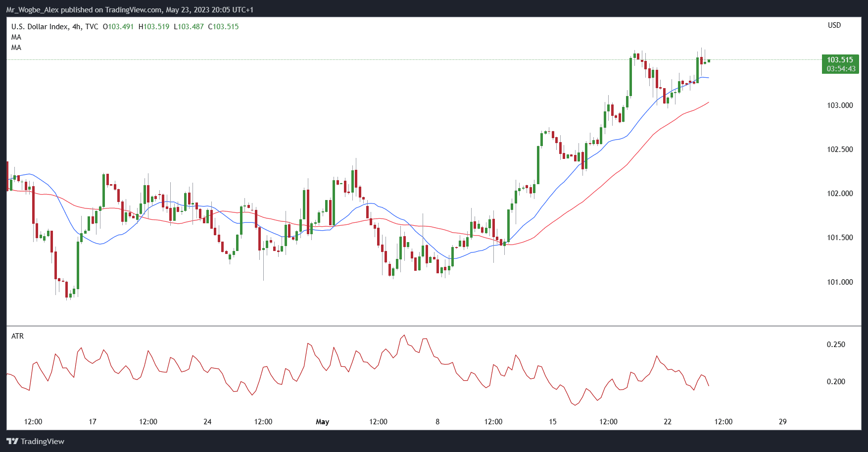Click the USD currency label

[x=834, y=25]
